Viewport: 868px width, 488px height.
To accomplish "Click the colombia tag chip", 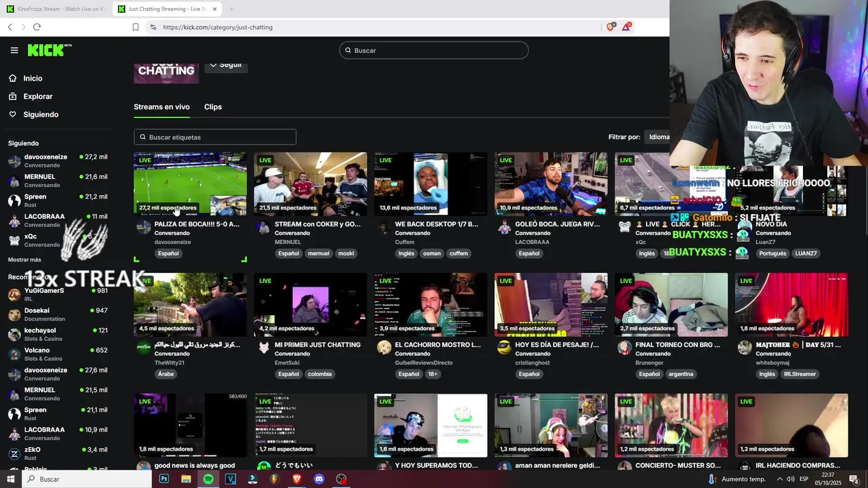I will [319, 374].
